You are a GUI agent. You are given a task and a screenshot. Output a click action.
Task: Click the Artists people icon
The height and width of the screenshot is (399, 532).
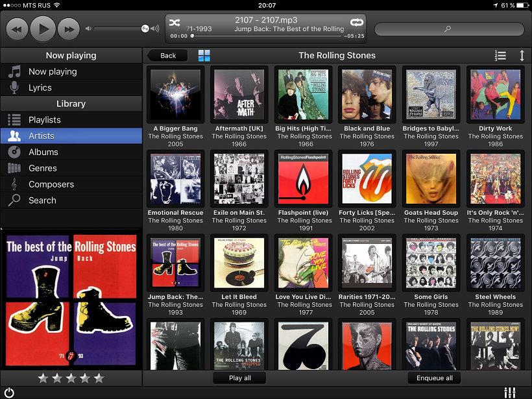point(14,136)
